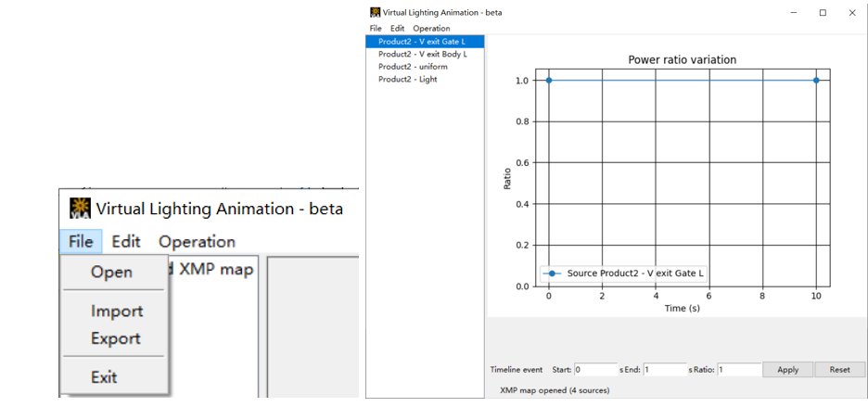Click the Ratio value input field
The width and height of the screenshot is (868, 407).
[740, 369]
